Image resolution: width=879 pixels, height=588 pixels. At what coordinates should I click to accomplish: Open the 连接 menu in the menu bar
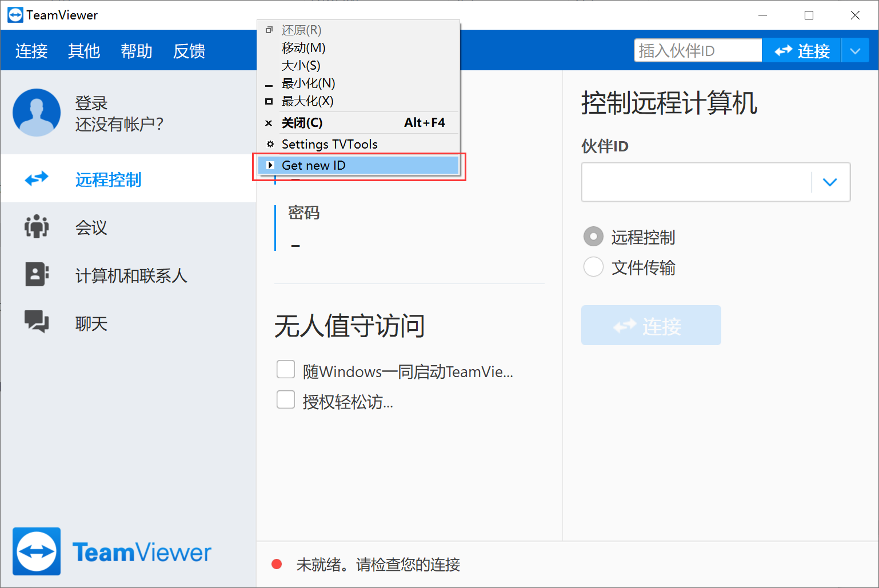[31, 51]
